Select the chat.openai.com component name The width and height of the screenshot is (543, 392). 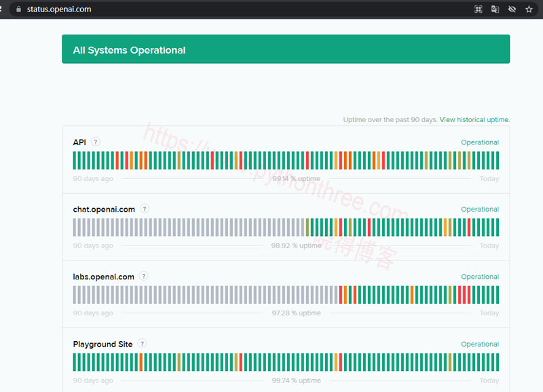pos(104,210)
